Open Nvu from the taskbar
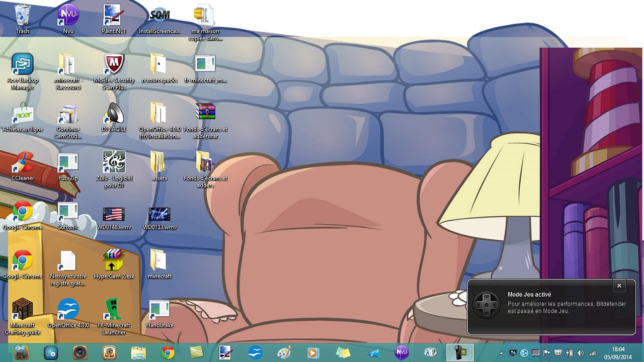Image resolution: width=644 pixels, height=362 pixels. 401,352
